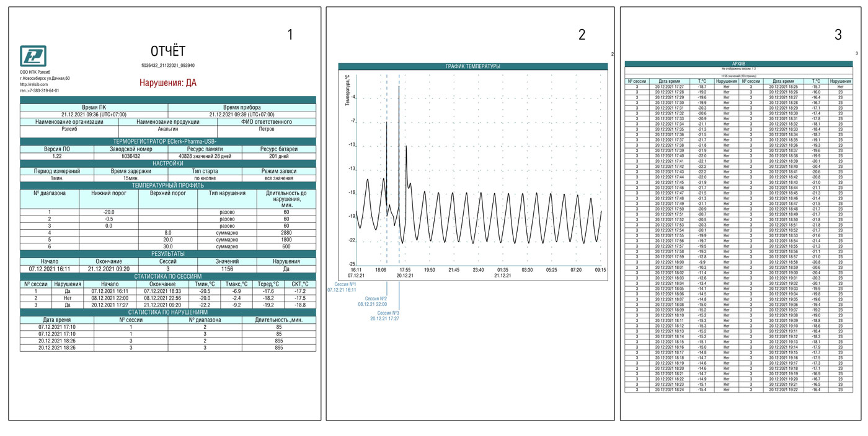The height and width of the screenshot is (436, 868).
Task: Click the СТАТИСТИКА ПО НАРУШЕНИЯМ header
Action: coord(168,312)
